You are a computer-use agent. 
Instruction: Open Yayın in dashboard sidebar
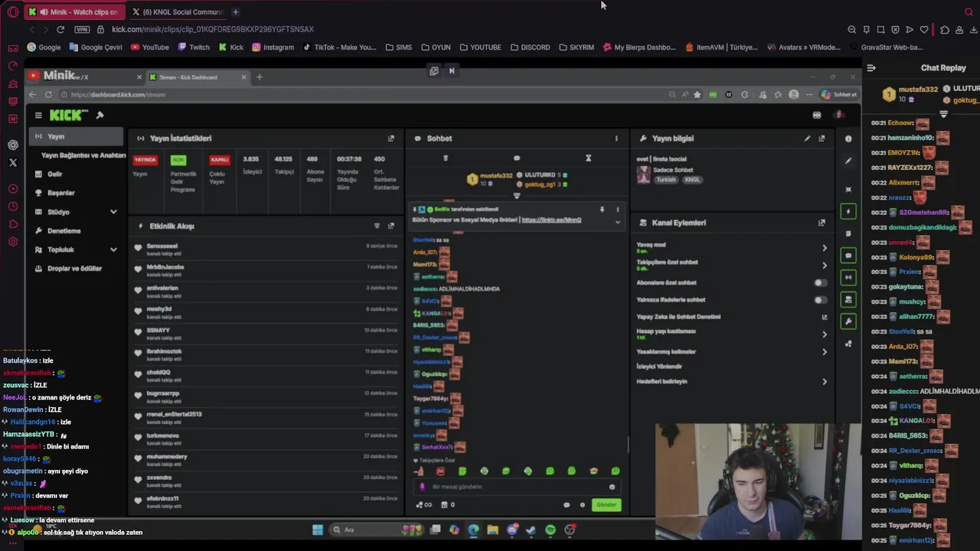pos(75,136)
